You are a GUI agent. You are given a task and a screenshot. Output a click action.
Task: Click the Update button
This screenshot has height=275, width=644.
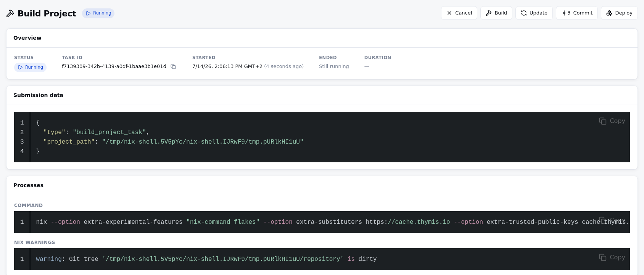pyautogui.click(x=534, y=13)
